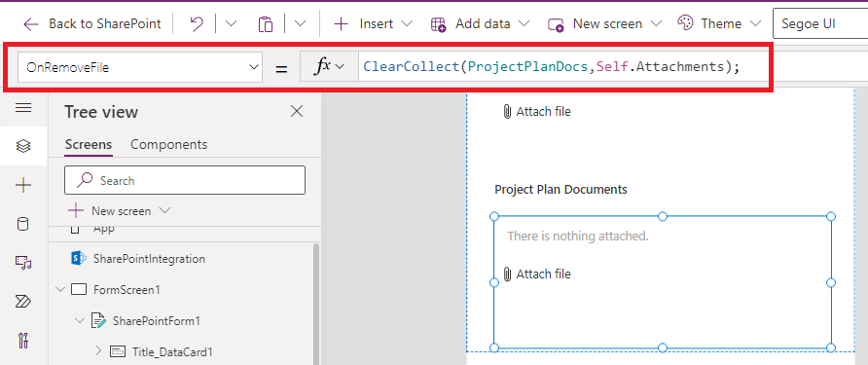Click the Tree view Search box
This screenshot has width=868, height=365.
pos(185,180)
